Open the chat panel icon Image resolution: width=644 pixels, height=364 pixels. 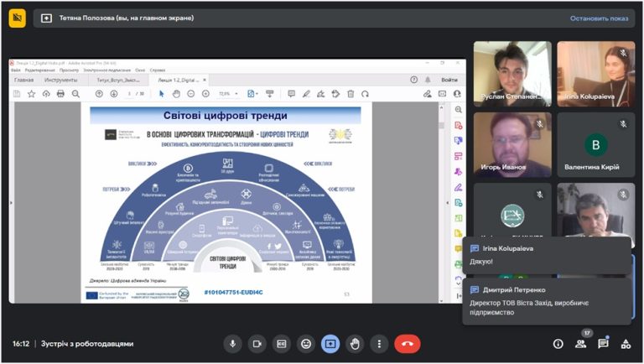click(x=603, y=344)
